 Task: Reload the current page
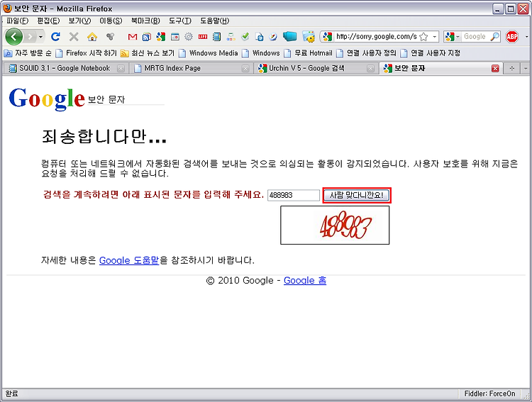[55, 36]
